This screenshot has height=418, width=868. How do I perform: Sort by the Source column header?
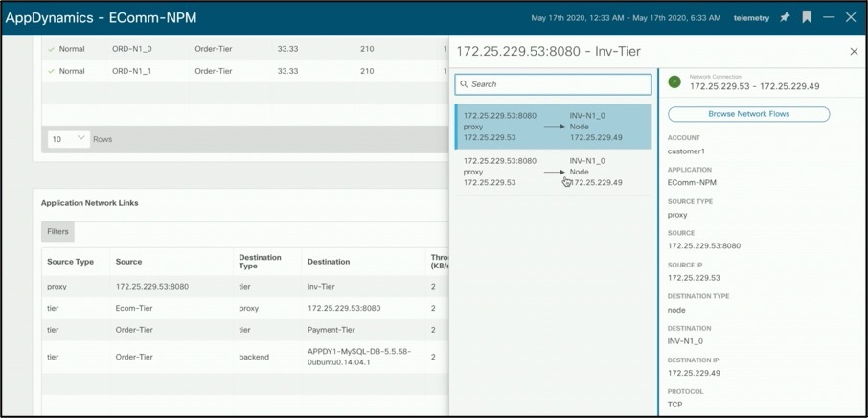[x=128, y=262]
